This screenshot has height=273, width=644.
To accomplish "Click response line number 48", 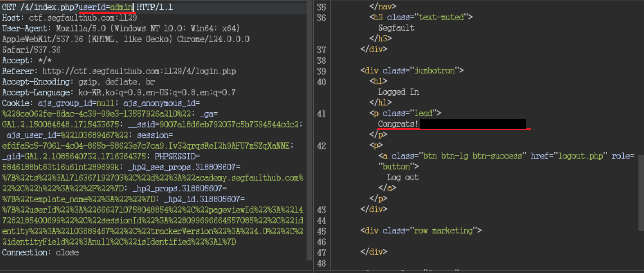I will (x=321, y=264).
